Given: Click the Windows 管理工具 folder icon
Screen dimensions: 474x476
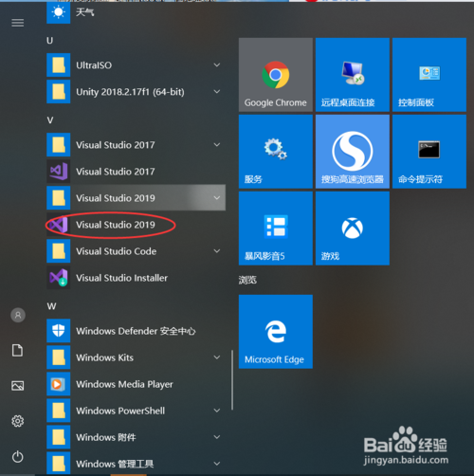Looking at the screenshot, I should [59, 463].
